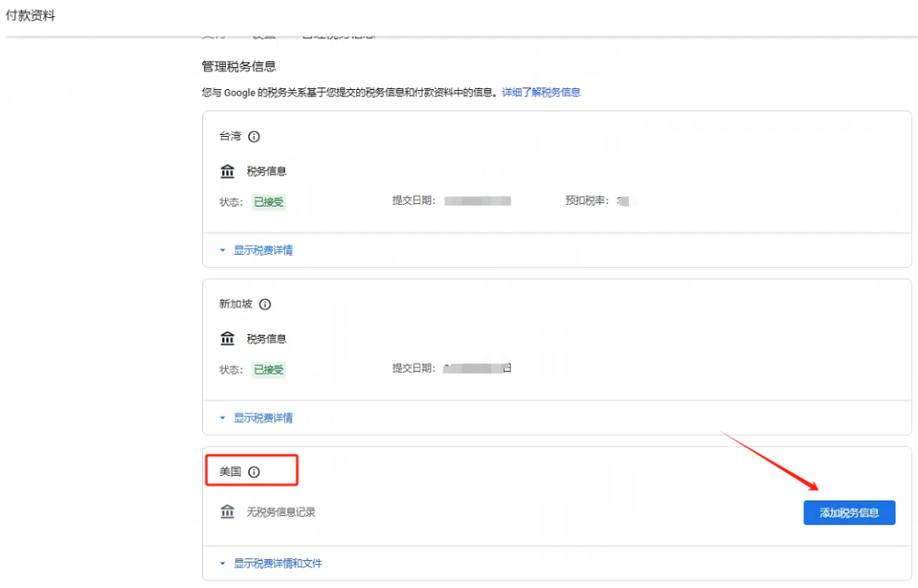Viewport: 918px width, 588px height.
Task: Click the bank icon beside 无税务信息记录
Action: [x=227, y=512]
